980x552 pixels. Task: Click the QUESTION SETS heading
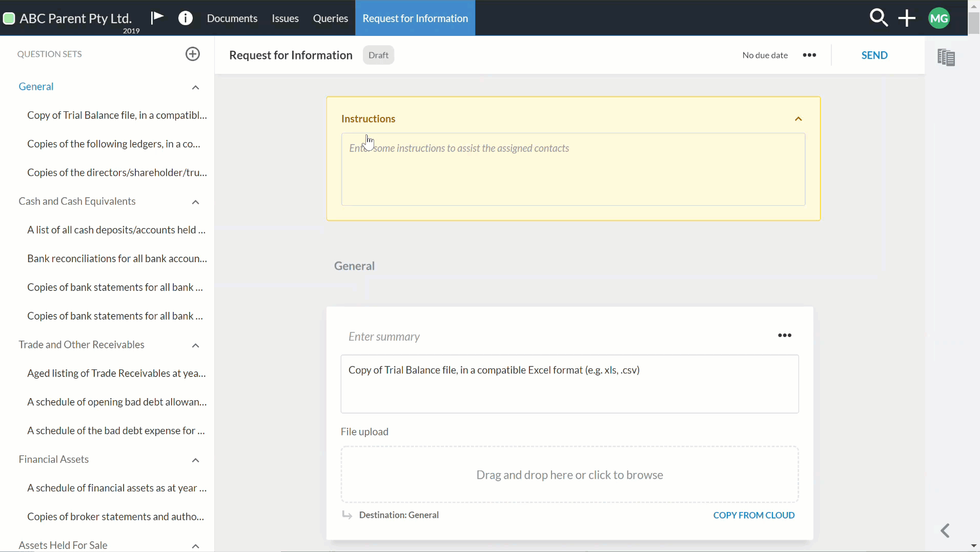(50, 54)
